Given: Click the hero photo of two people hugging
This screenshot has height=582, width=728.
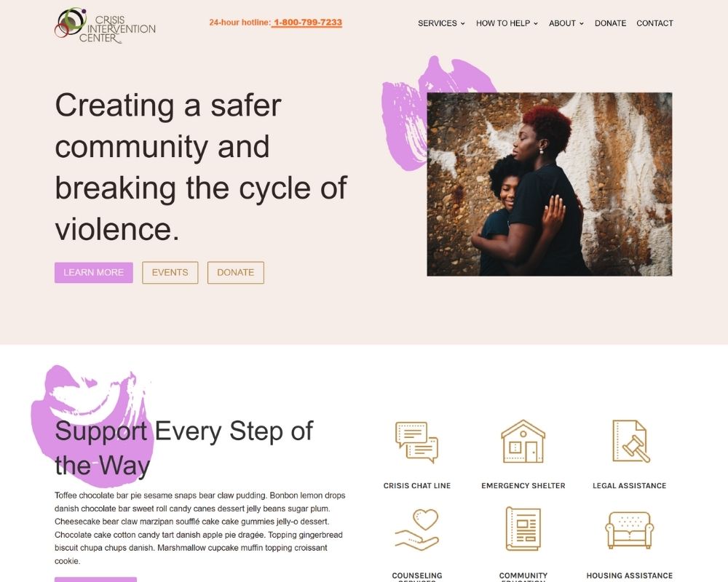Looking at the screenshot, I should 549,184.
